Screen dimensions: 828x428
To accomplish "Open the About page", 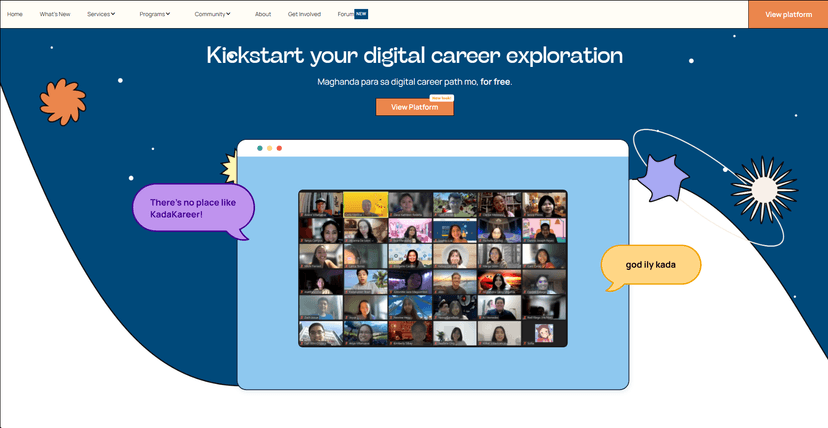I will click(263, 14).
